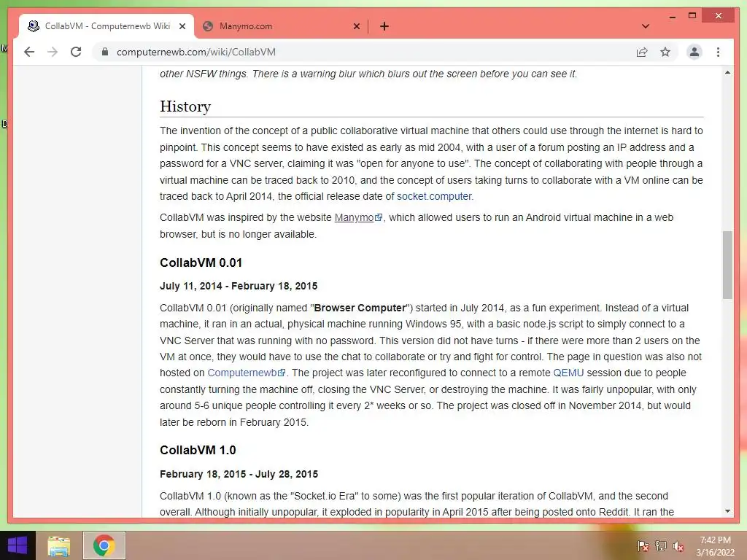Screen dimensions: 747x560
Task: Open a new browser tab
Action: (384, 26)
